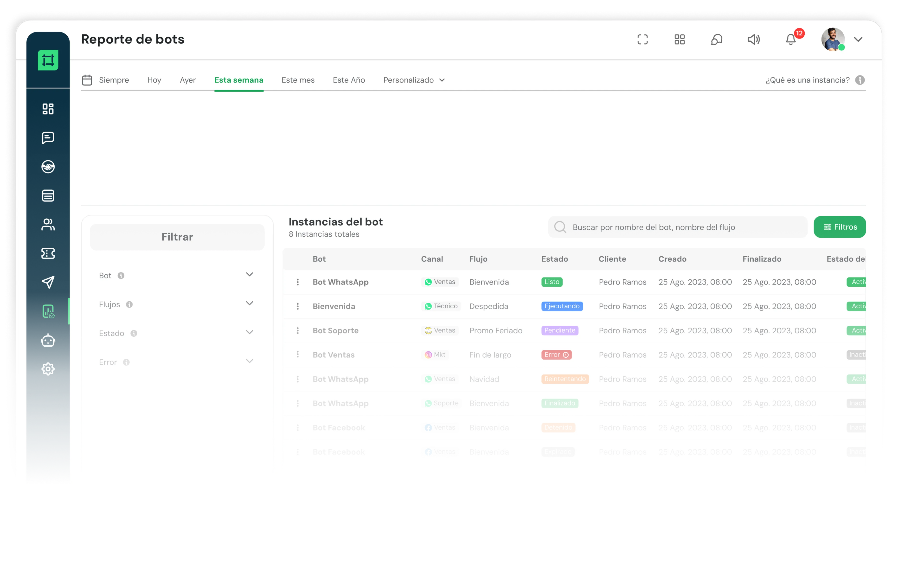Click the Cliente column header
This screenshot has width=924, height=569.
click(612, 259)
